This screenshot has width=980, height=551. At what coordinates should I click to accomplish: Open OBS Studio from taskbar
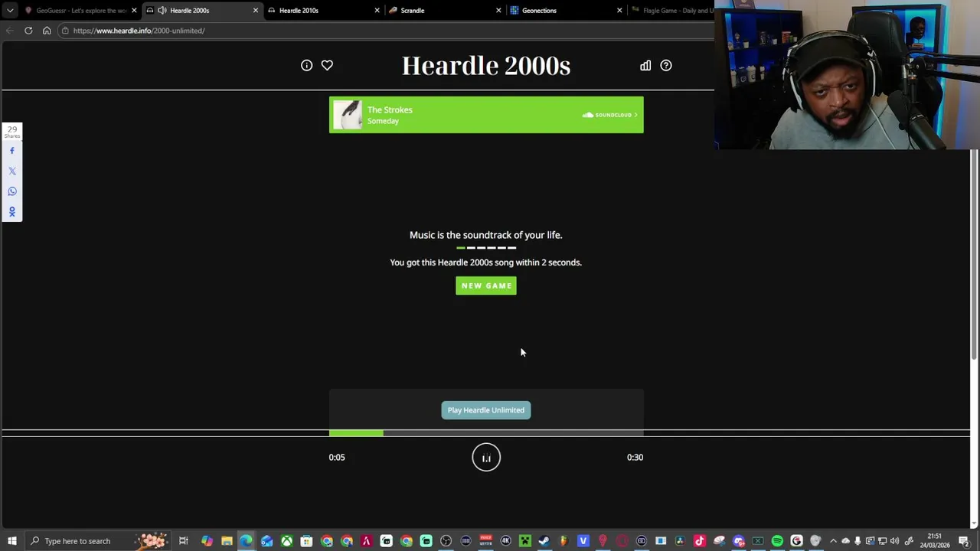[446, 541]
